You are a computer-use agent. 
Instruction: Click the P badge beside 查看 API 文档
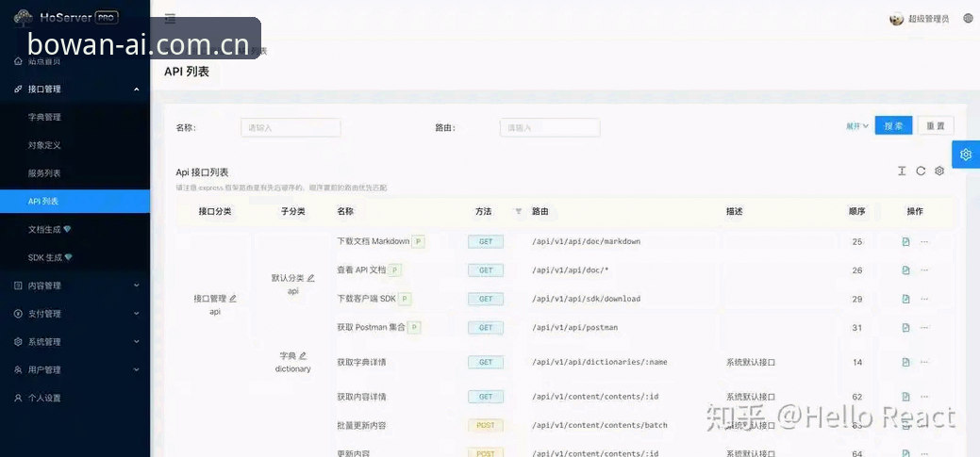(x=394, y=270)
